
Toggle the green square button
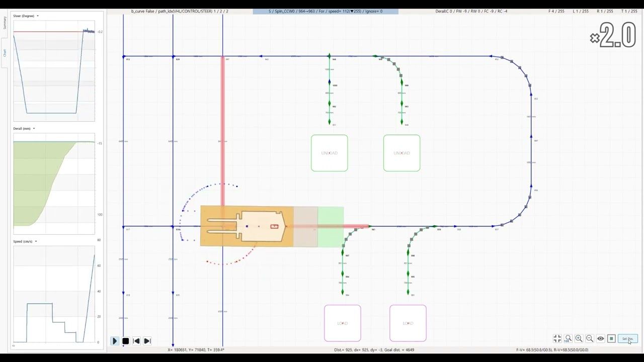[611, 339]
